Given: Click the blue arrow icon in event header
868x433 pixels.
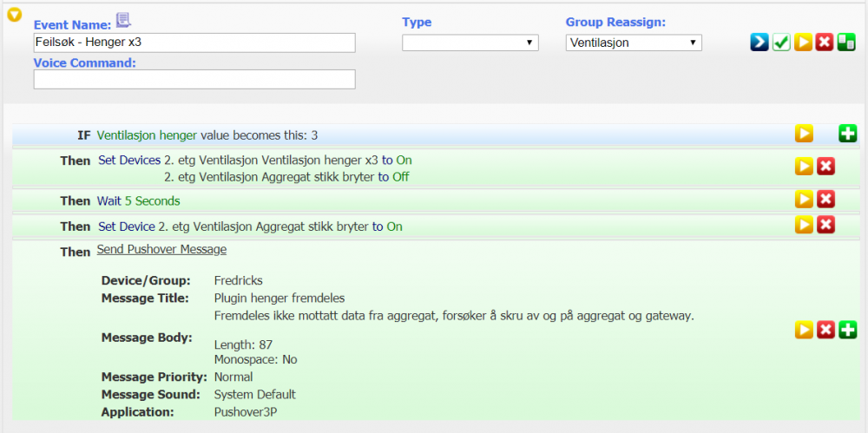Looking at the screenshot, I should [759, 43].
